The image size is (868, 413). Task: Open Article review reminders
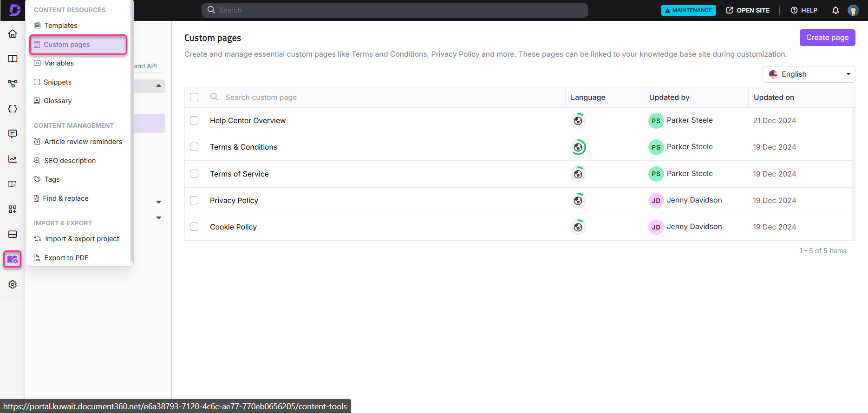(78, 142)
